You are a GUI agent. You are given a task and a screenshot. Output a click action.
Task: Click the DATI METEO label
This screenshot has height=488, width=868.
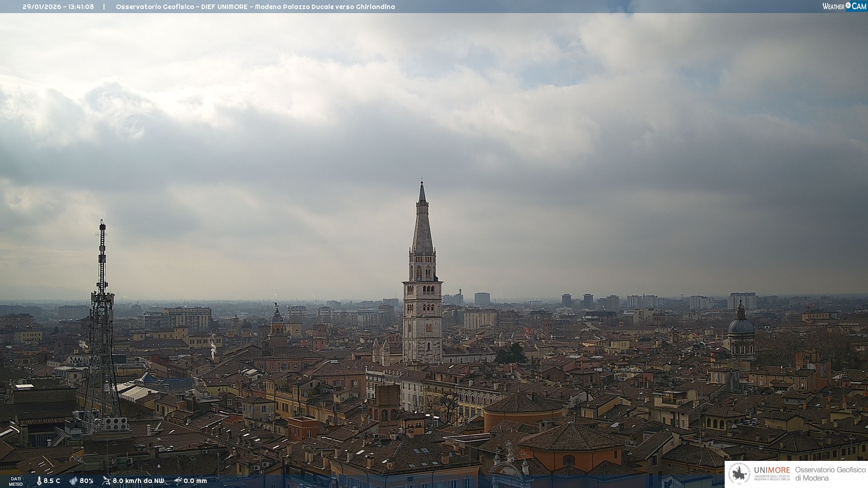16,481
